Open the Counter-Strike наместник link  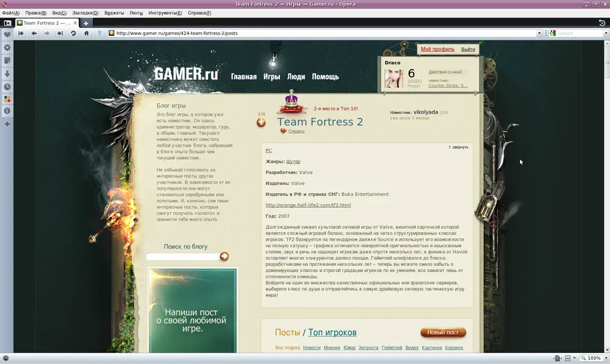pos(448,85)
